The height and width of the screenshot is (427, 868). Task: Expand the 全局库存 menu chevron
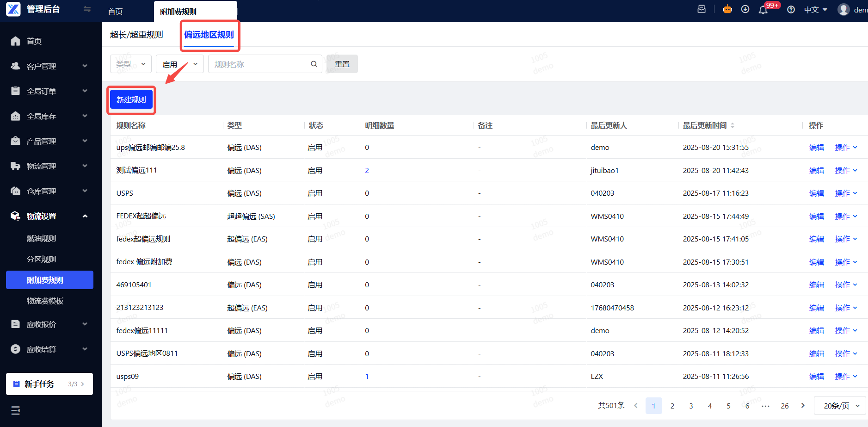pyautogui.click(x=85, y=116)
